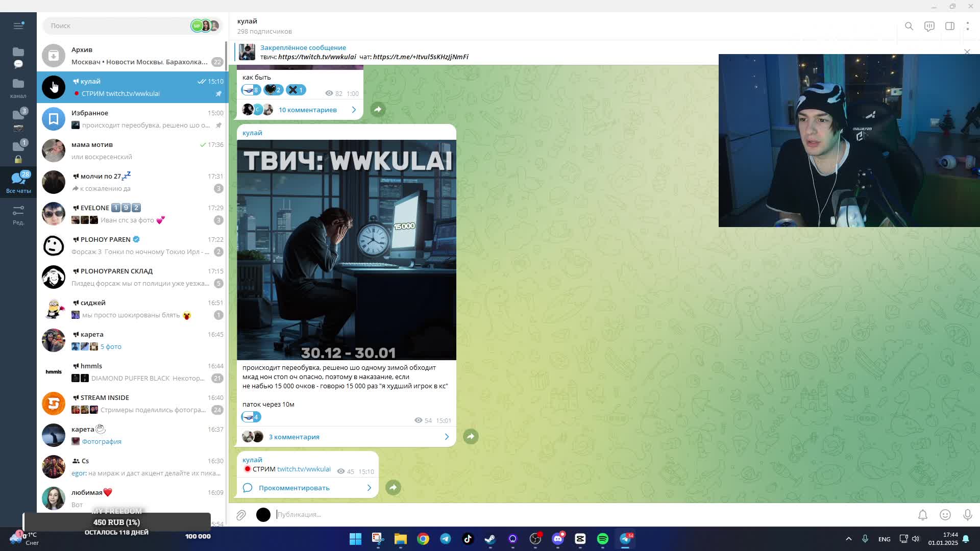Open the EVELONE 192 channel

(x=133, y=214)
